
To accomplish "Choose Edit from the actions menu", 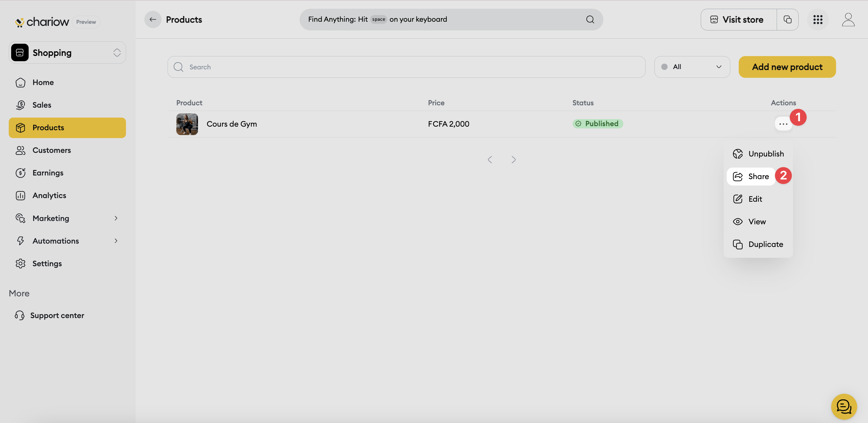I will tap(758, 199).
